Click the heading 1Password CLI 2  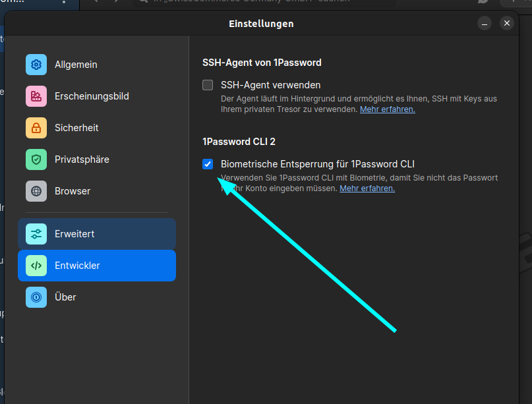coord(239,142)
